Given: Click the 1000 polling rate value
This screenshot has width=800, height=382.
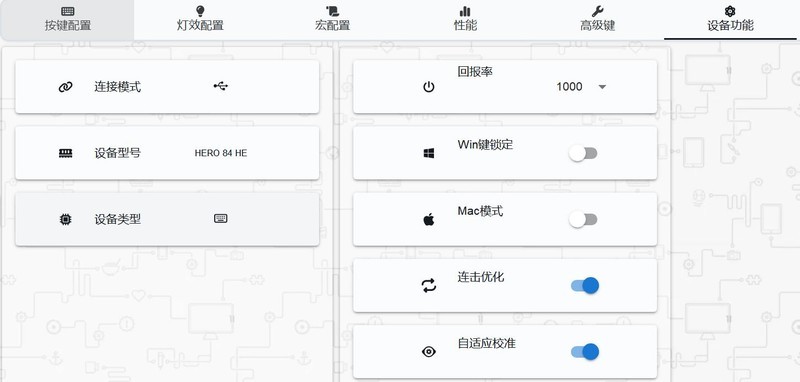Looking at the screenshot, I should pos(569,87).
